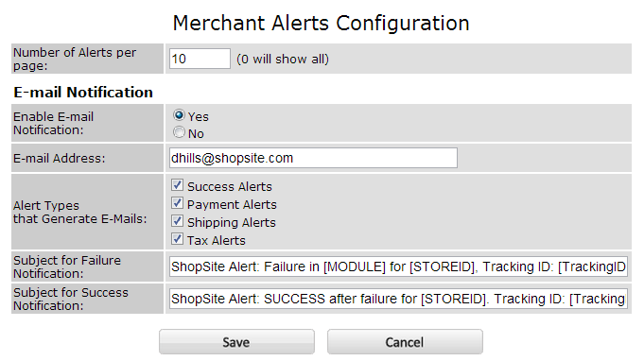Select Yes for Enable E-mail Notification
This screenshot has width=644, height=361.
179,115
